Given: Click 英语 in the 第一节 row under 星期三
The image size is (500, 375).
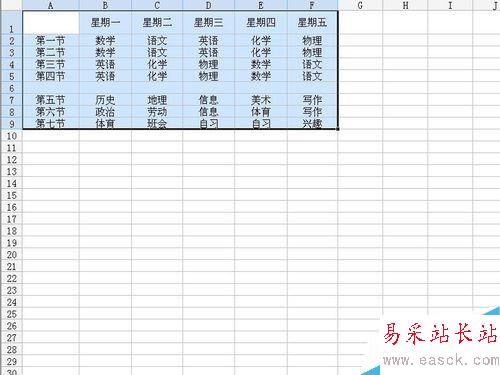Looking at the screenshot, I should pyautogui.click(x=208, y=41).
